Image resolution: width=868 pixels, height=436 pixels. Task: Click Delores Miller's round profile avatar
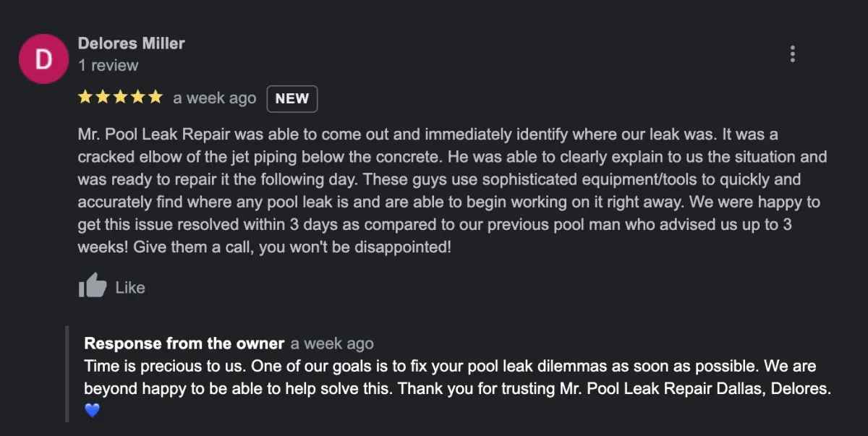coord(43,59)
